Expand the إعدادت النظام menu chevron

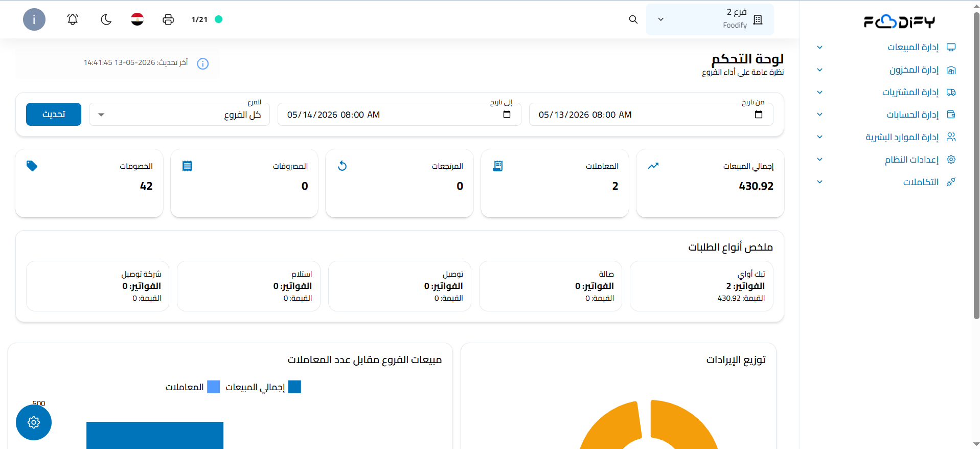point(819,160)
